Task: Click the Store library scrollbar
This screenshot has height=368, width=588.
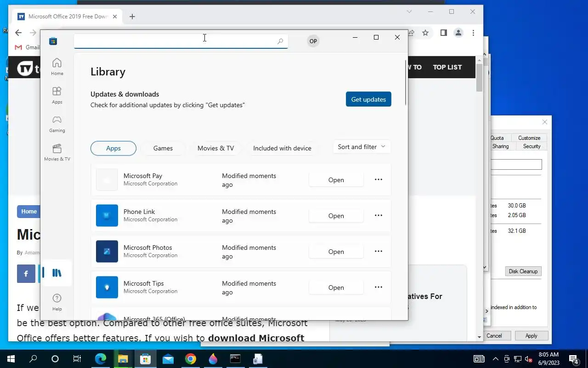Action: point(406,82)
